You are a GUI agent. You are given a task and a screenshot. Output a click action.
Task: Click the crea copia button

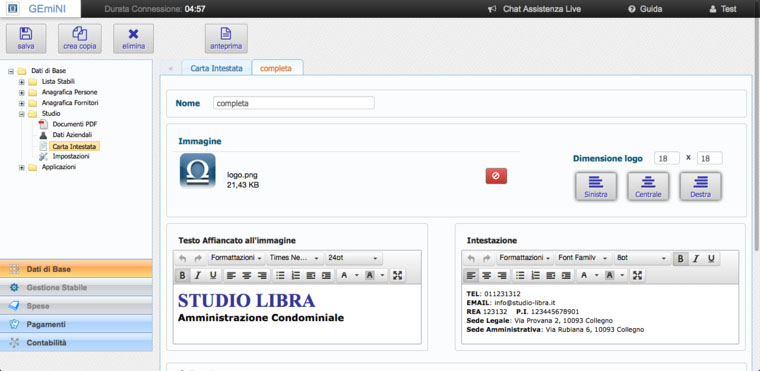coord(80,38)
